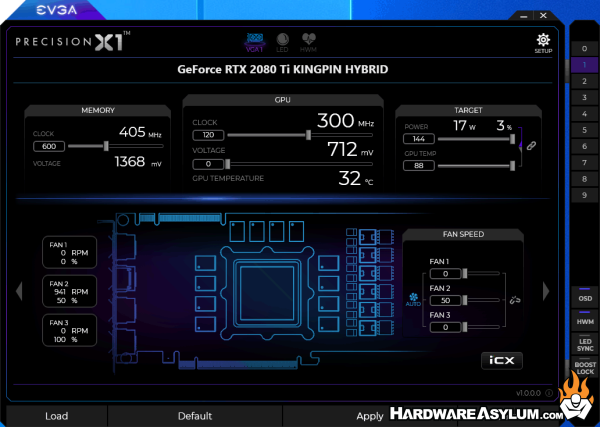Select profile slot 7
Image resolution: width=600 pixels, height=427 pixels.
click(x=584, y=163)
